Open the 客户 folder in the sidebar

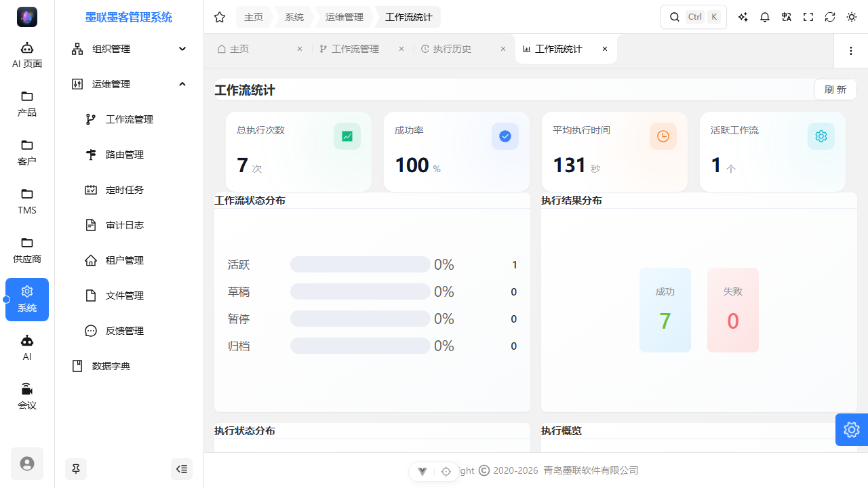click(x=27, y=153)
